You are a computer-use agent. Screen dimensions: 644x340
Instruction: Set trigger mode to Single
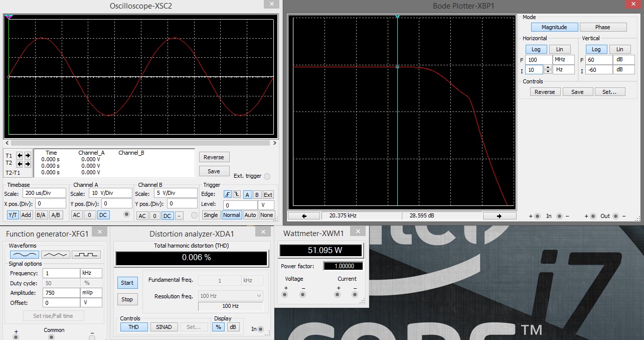pos(211,215)
